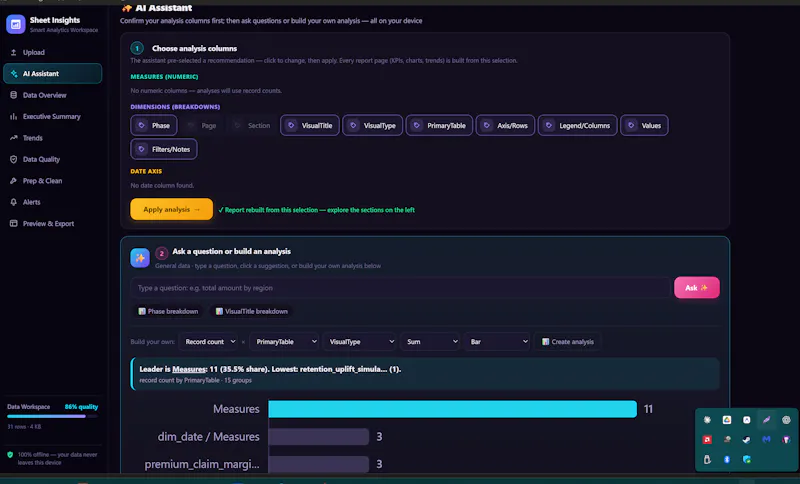This screenshot has height=484, width=800.
Task: Click the green offline shield icon in sidebar
Action: pyautogui.click(x=10, y=454)
